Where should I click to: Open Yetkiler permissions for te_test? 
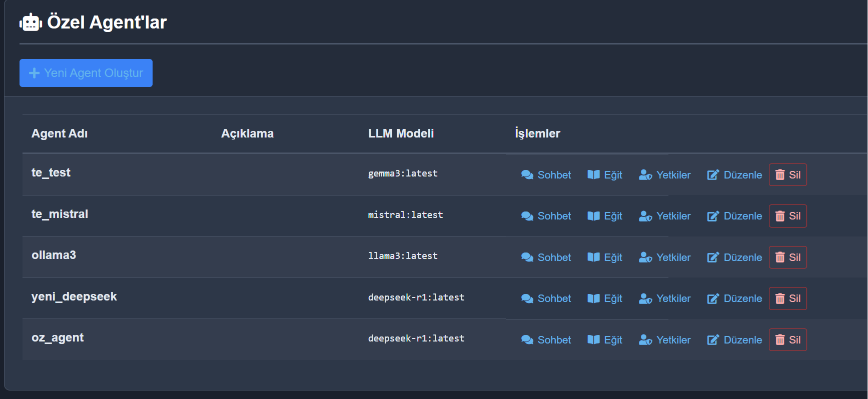[664, 175]
